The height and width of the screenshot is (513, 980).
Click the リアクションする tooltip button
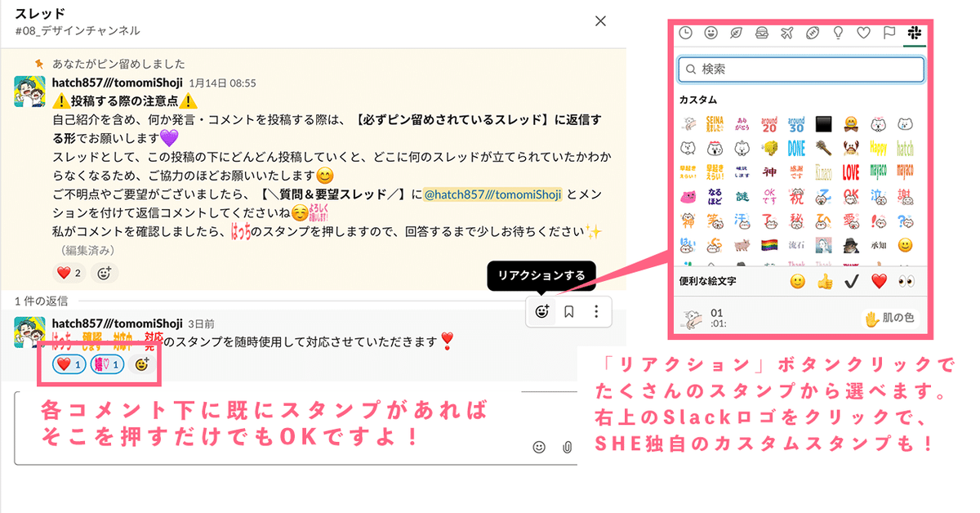coord(542,275)
